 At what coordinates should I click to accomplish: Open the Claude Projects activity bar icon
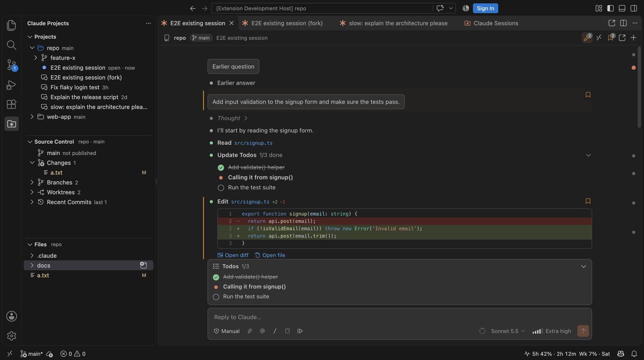[x=12, y=124]
